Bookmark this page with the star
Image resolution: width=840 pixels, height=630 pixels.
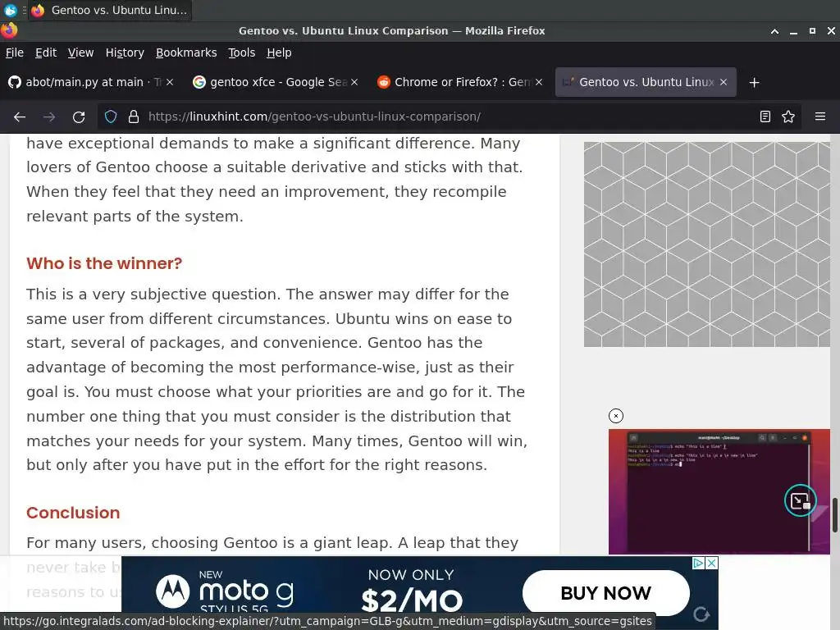pos(788,116)
